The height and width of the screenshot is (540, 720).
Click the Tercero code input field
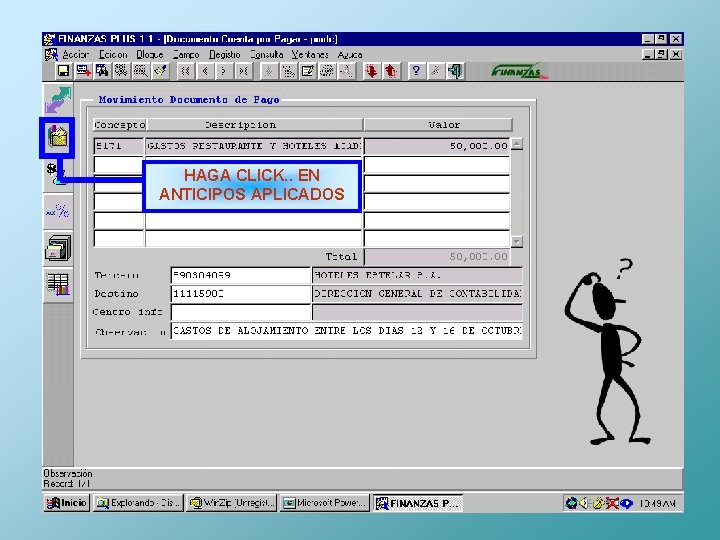(241, 276)
